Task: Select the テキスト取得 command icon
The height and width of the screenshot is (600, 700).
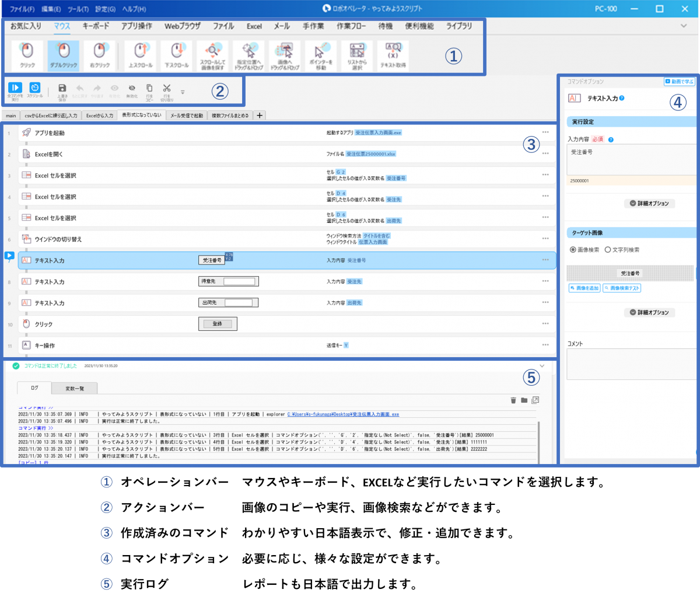Action: (393, 56)
